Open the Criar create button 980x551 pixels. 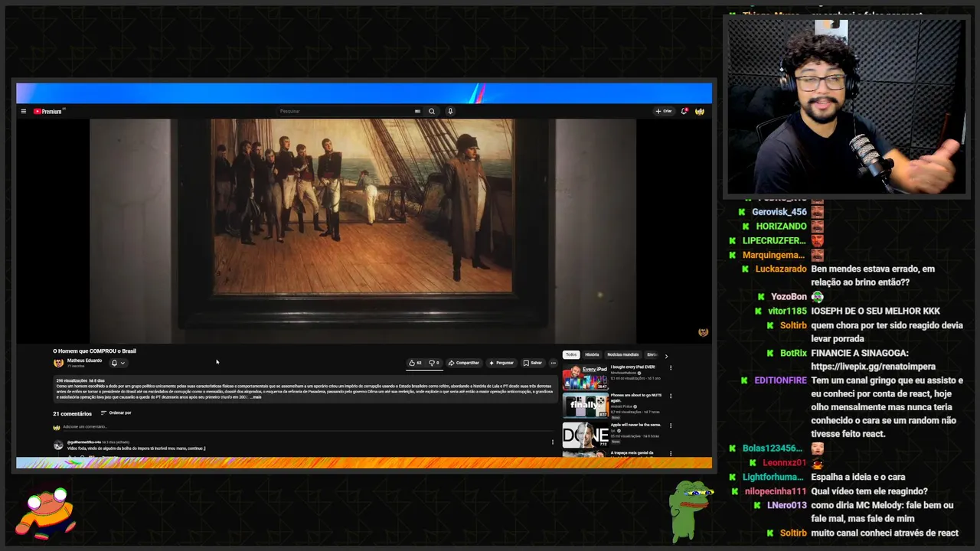[x=664, y=112]
